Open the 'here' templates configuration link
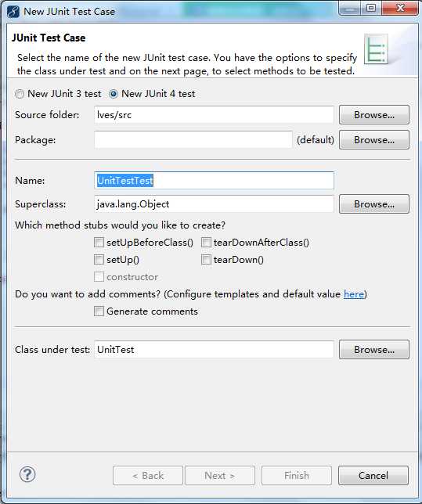 click(354, 294)
